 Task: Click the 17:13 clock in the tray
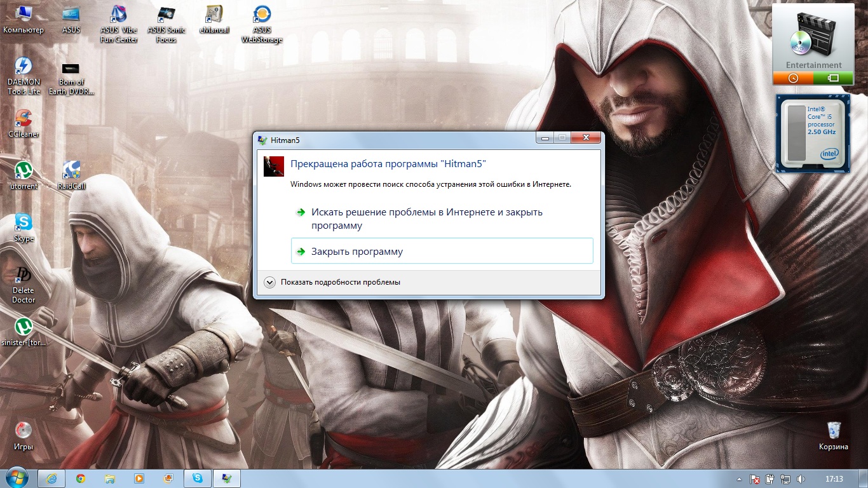click(834, 479)
